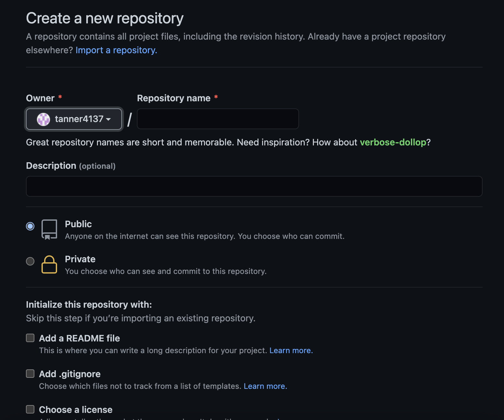Screen dimensions: 504x420
Task: Click the Choose a license label
Action: point(76,410)
